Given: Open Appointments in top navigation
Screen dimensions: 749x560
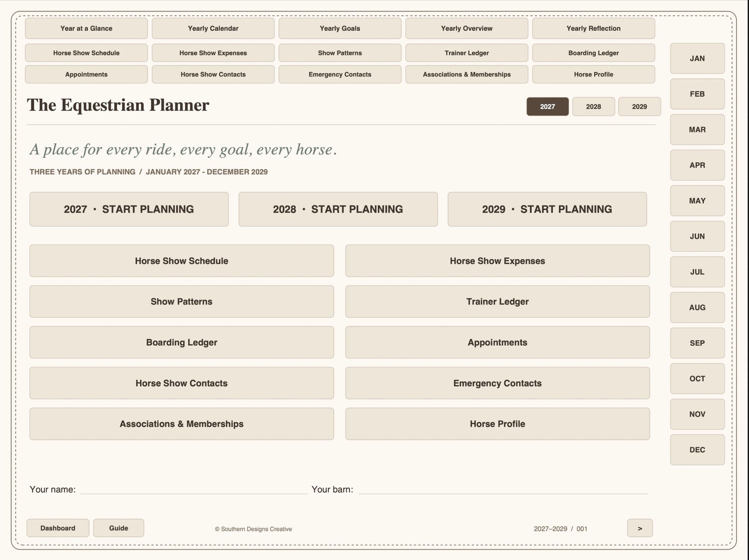Looking at the screenshot, I should tap(86, 74).
